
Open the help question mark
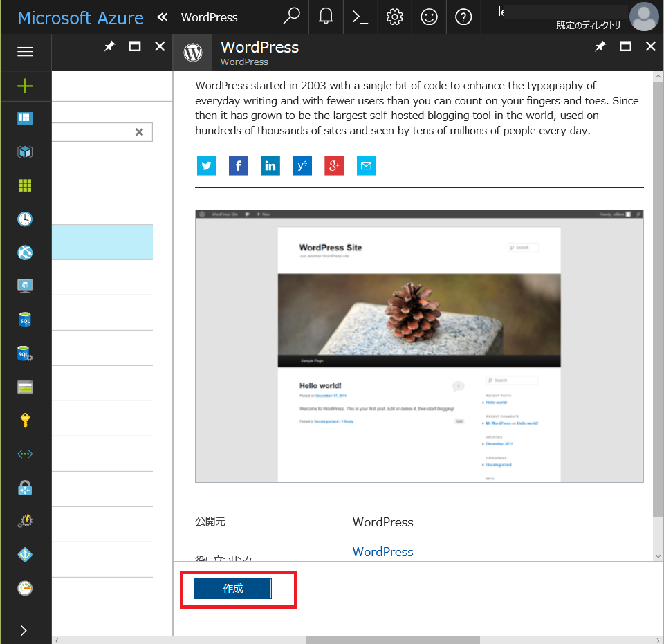(463, 17)
